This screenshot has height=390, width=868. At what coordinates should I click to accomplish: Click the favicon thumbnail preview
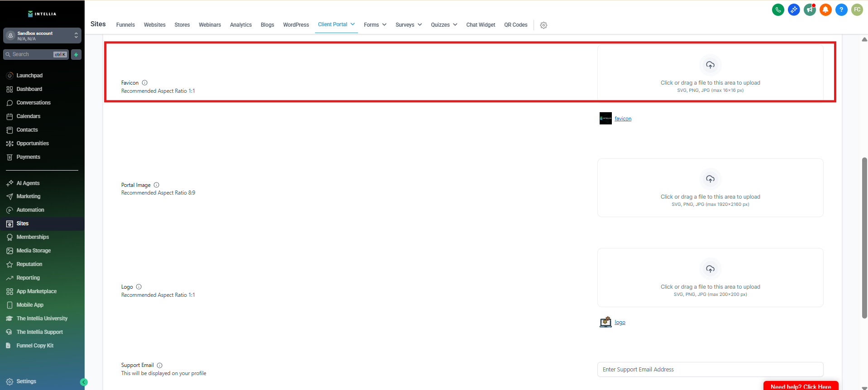[x=606, y=118]
